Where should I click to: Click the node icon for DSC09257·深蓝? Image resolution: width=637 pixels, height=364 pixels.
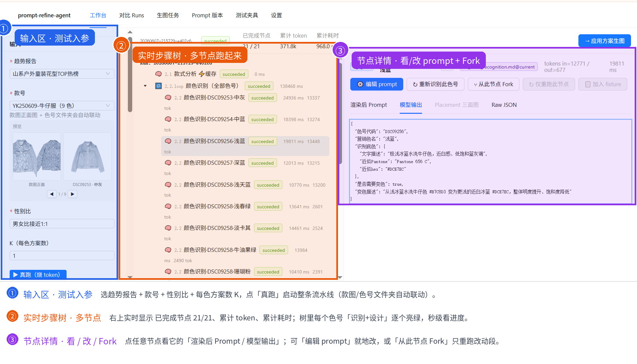[168, 163]
